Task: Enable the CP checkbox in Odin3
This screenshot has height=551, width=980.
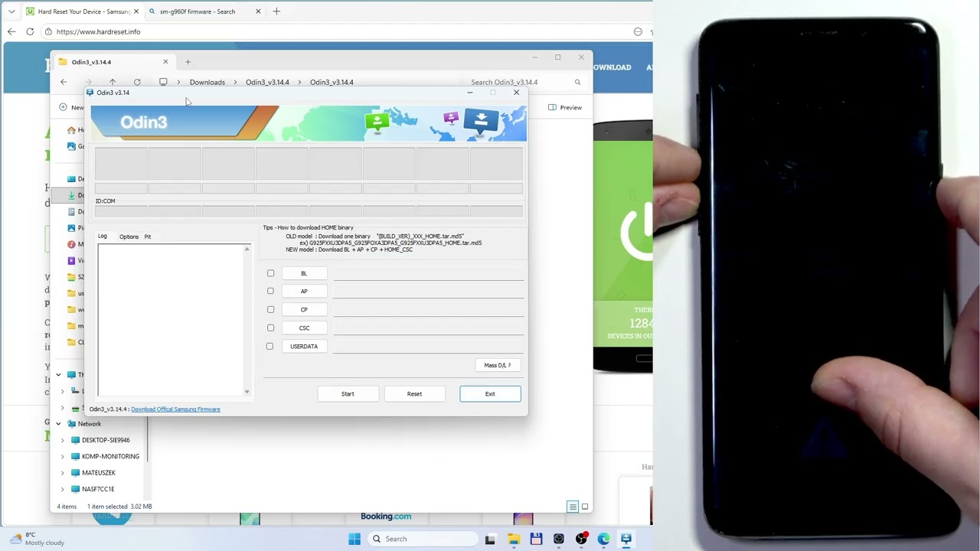Action: [270, 309]
